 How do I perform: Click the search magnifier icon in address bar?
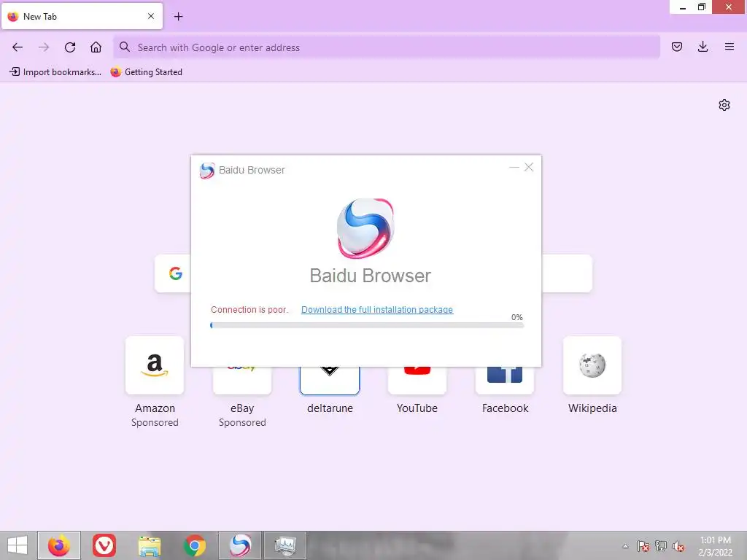pyautogui.click(x=124, y=47)
